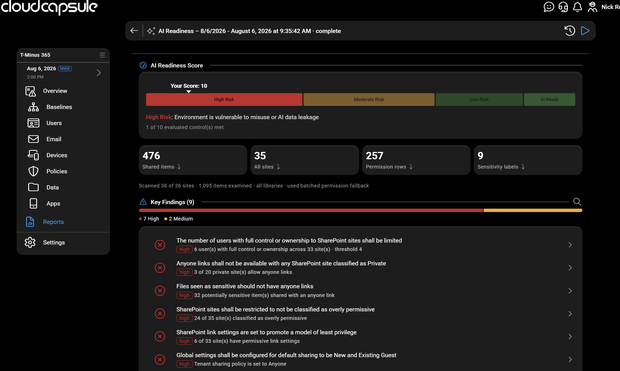The image size is (620, 371).
Task: Open the 476 Shared items card
Action: click(193, 160)
